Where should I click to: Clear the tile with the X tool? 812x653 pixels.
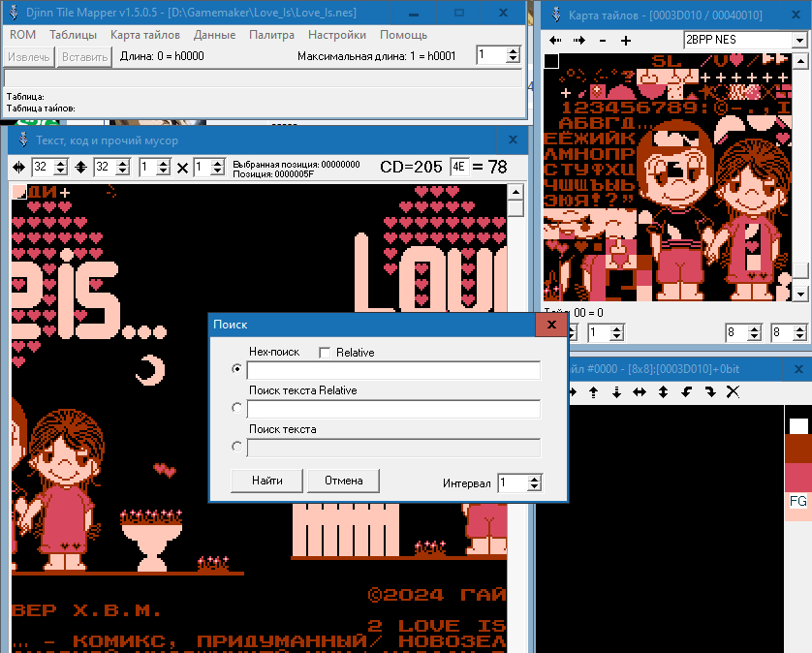tap(733, 392)
